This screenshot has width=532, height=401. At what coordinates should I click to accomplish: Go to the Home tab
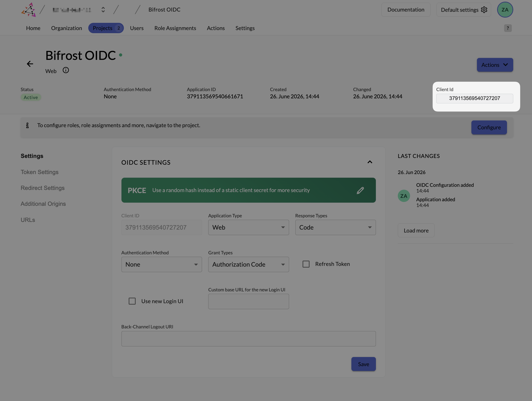tap(33, 28)
